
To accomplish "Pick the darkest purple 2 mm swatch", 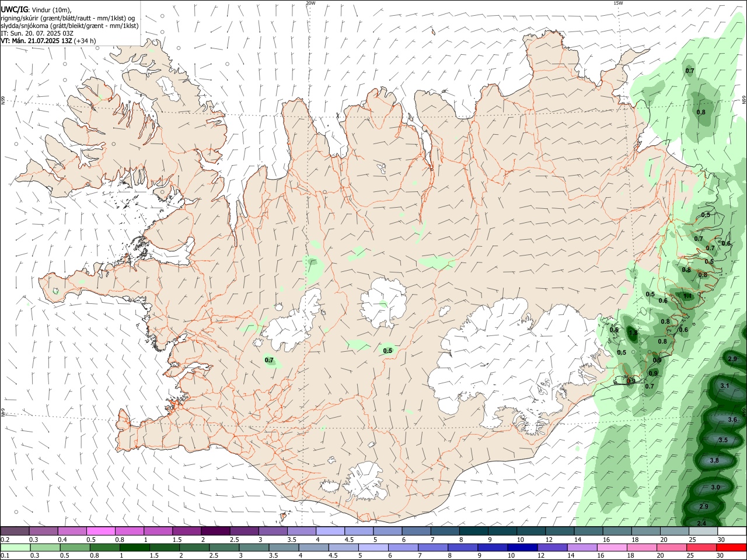I will click(215, 531).
